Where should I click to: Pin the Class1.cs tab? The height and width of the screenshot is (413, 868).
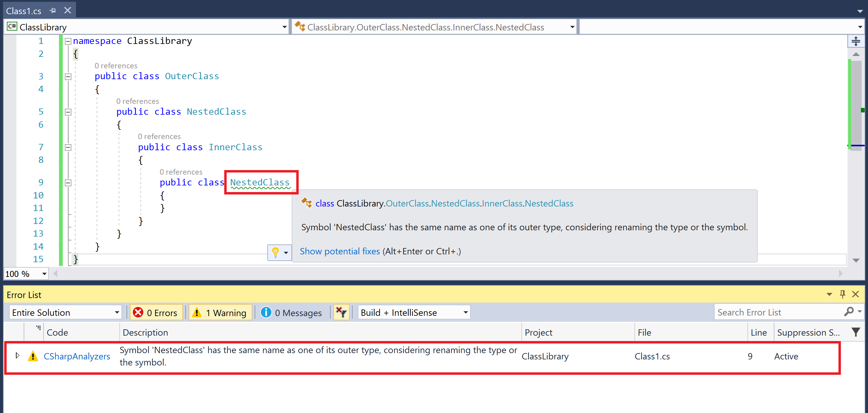(52, 11)
